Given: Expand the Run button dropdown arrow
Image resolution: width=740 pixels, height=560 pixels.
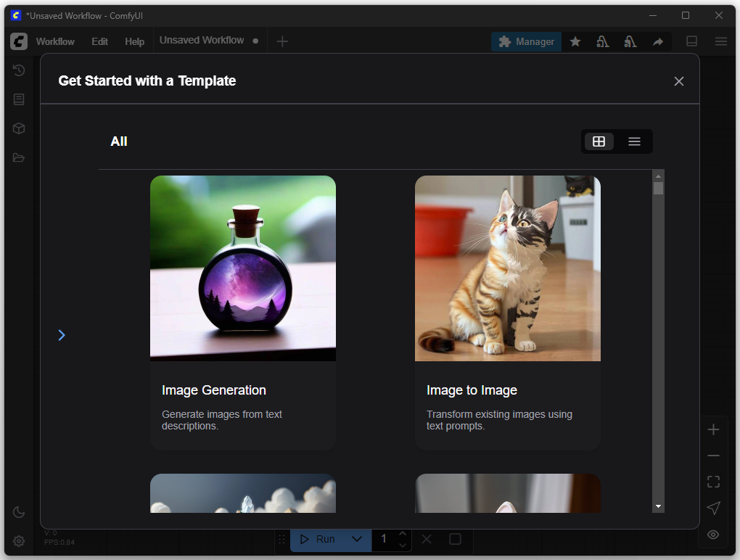Looking at the screenshot, I should point(356,539).
